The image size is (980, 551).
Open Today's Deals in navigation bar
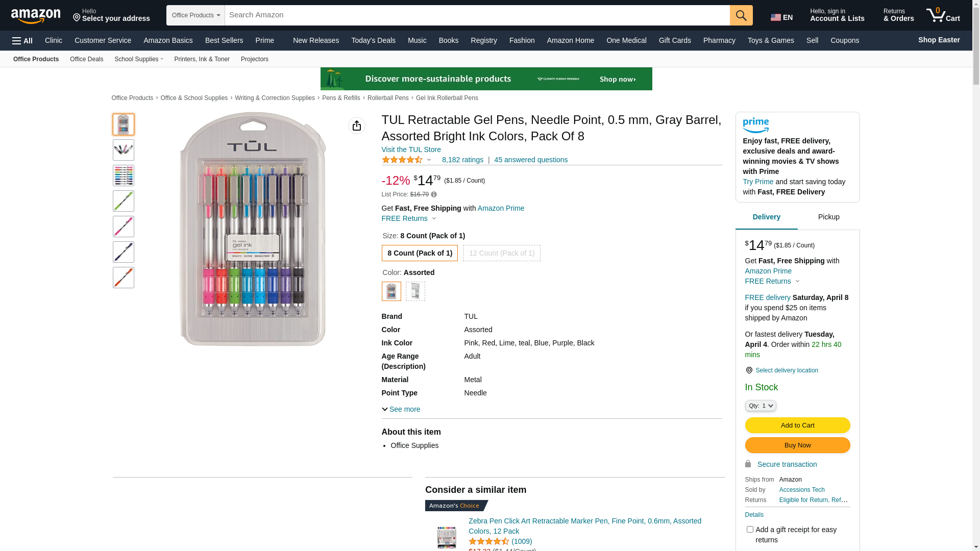click(373, 40)
